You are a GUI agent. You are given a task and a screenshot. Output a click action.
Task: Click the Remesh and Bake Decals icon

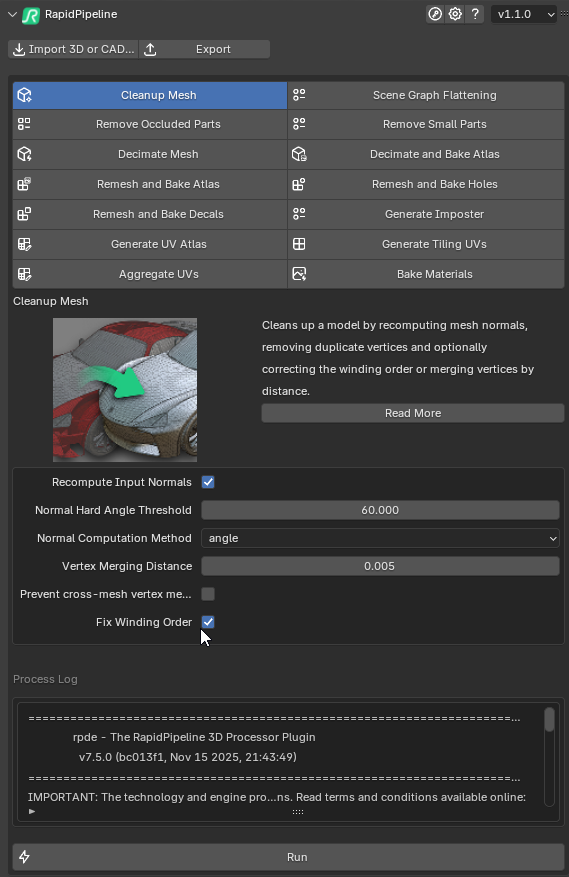(x=24, y=214)
